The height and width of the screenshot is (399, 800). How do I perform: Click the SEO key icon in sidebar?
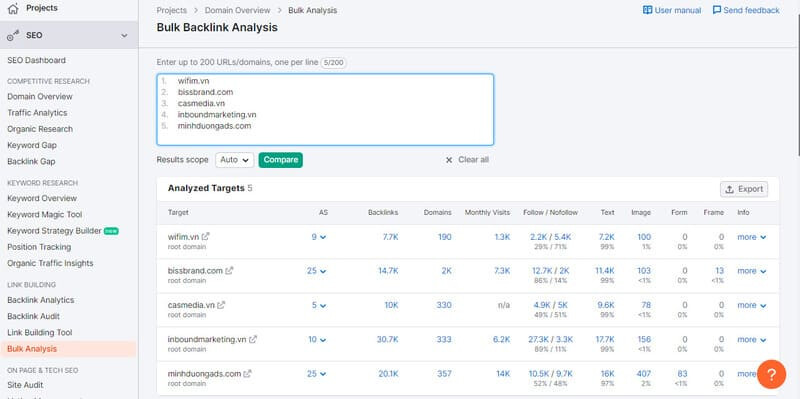[13, 35]
